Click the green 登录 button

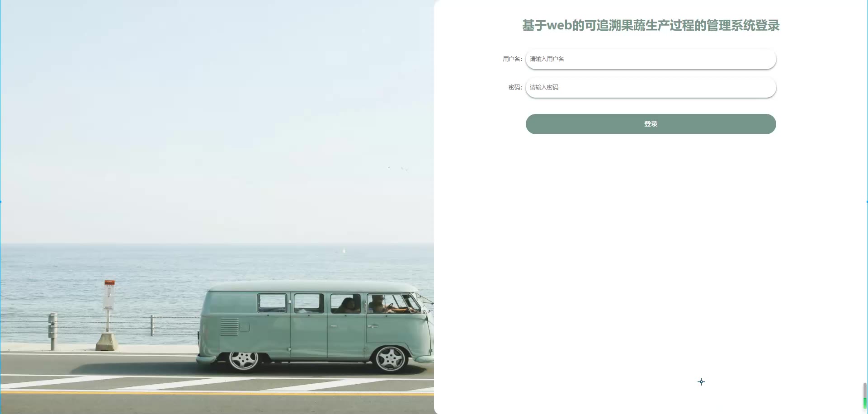[x=651, y=124]
